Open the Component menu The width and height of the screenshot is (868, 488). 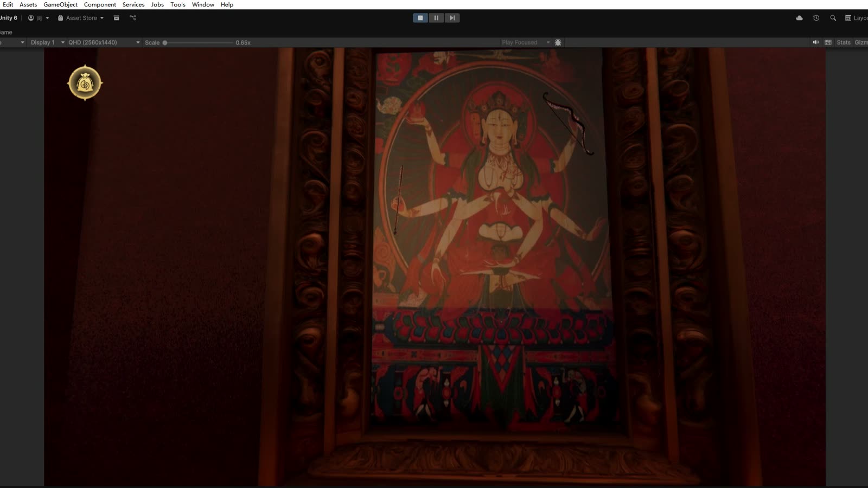[x=100, y=4]
